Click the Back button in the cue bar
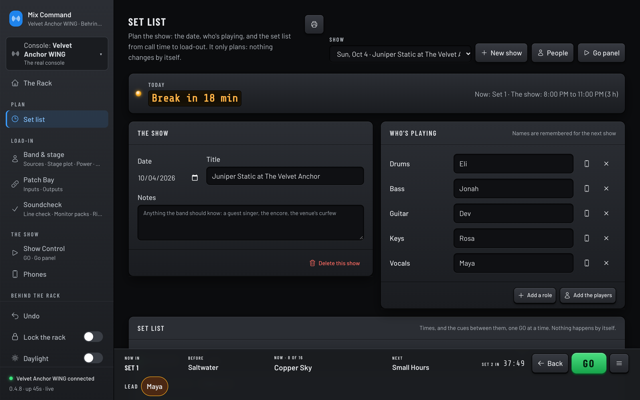 coord(550,363)
